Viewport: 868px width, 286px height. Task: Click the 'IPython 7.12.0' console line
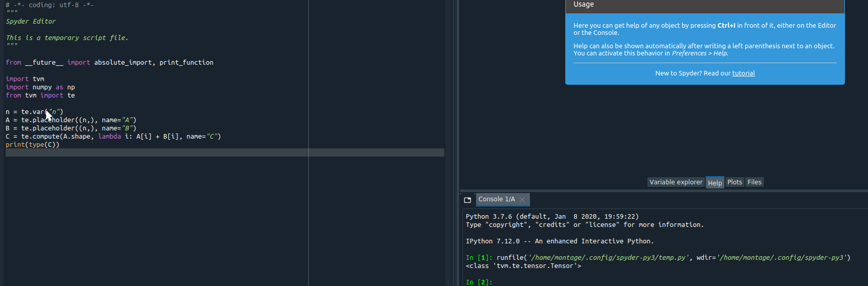point(560,241)
